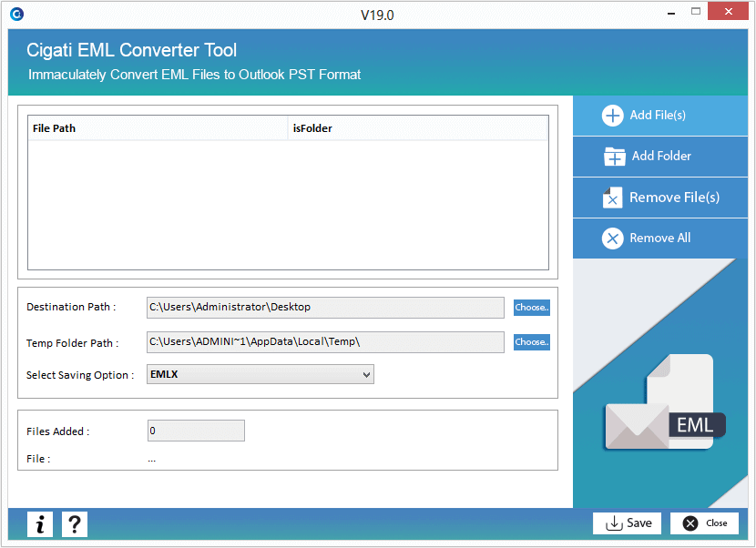Close the window with red X
Image resolution: width=756 pixels, height=548 pixels.
pos(728,12)
